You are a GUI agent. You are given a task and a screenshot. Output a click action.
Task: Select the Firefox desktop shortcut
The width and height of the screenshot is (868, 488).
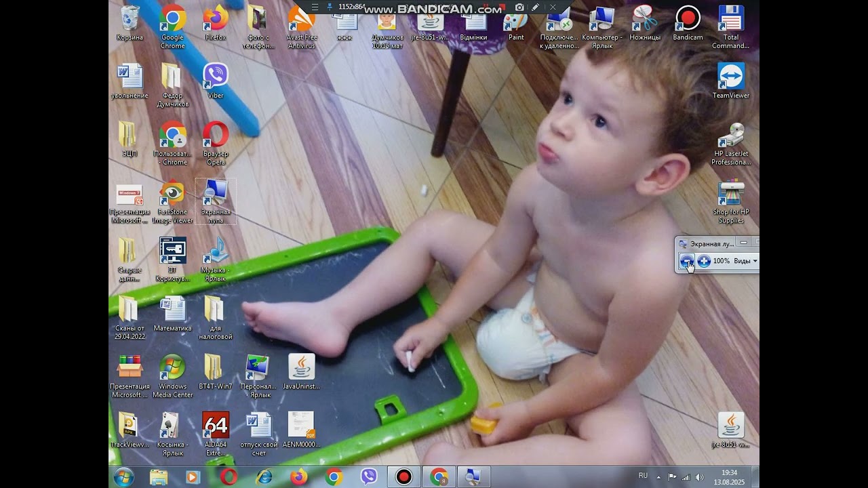(x=216, y=24)
